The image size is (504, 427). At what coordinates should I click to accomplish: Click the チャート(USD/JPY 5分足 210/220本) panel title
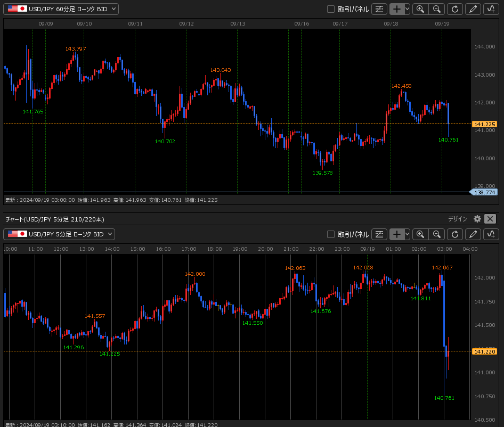[x=55, y=219]
